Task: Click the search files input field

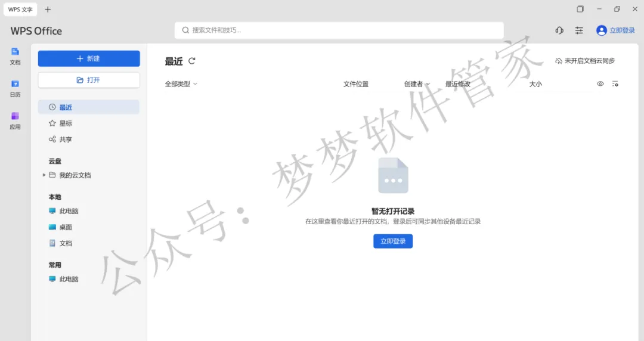Action: pos(339,30)
